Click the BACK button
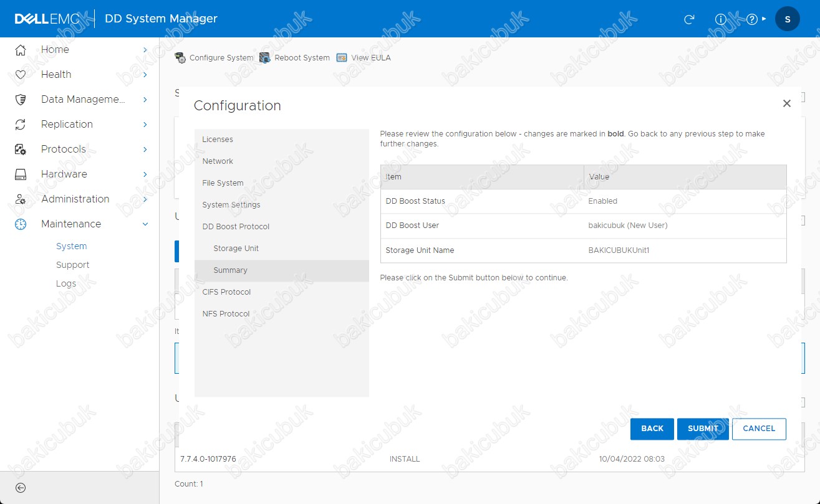 coord(652,429)
